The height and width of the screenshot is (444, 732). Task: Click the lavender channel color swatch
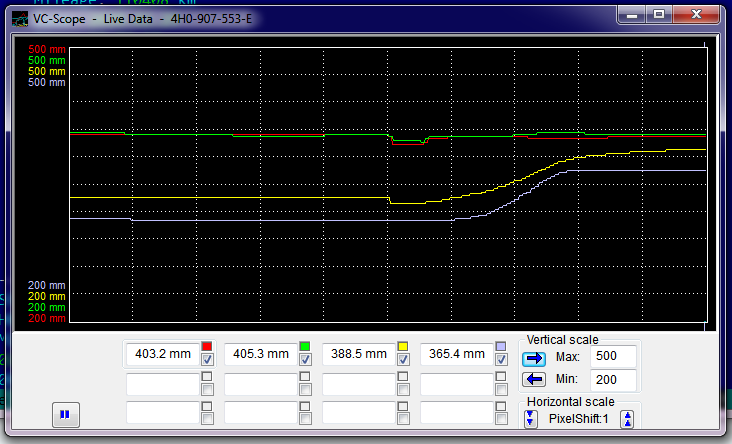click(x=501, y=346)
